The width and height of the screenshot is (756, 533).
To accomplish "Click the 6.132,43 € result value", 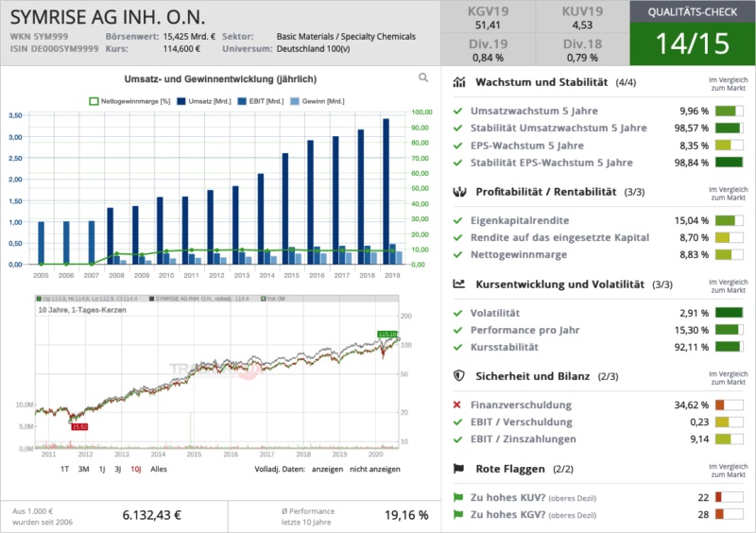I will pos(152,515).
